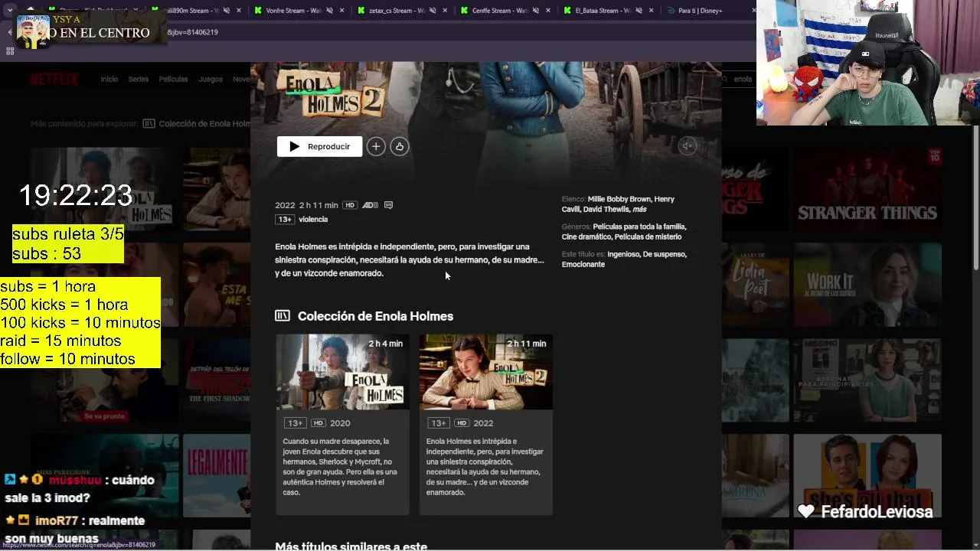Click the Kick icon on the zetax_cs tab
The width and height of the screenshot is (980, 551).
[361, 11]
